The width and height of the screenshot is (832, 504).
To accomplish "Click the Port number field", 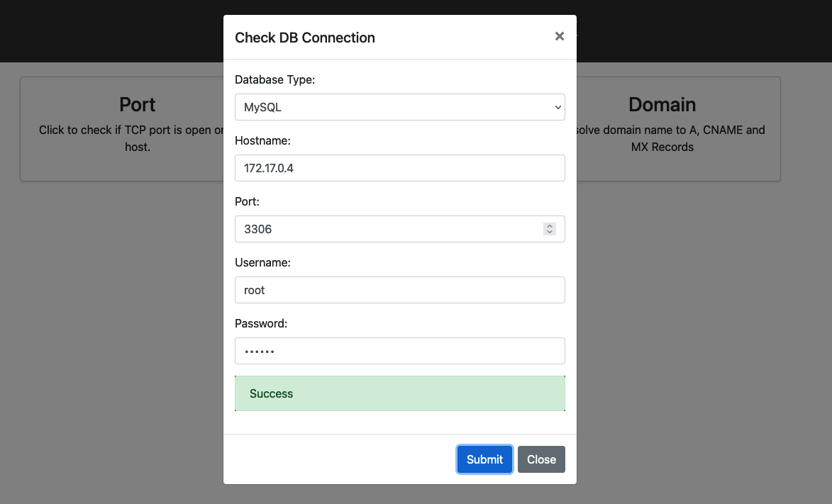I will (399, 229).
